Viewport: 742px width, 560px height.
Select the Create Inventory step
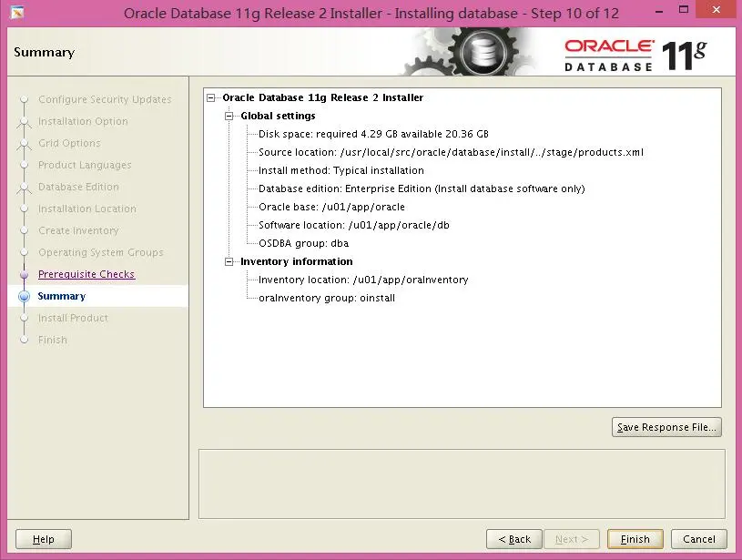click(78, 230)
